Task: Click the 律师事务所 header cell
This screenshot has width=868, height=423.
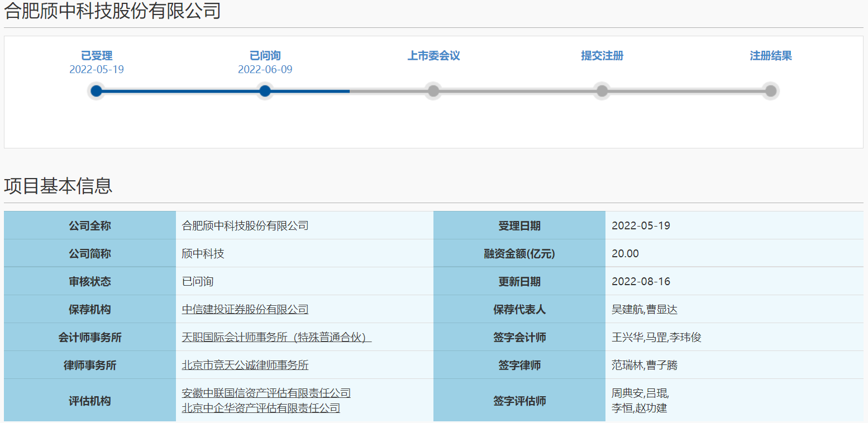Action: [x=90, y=365]
